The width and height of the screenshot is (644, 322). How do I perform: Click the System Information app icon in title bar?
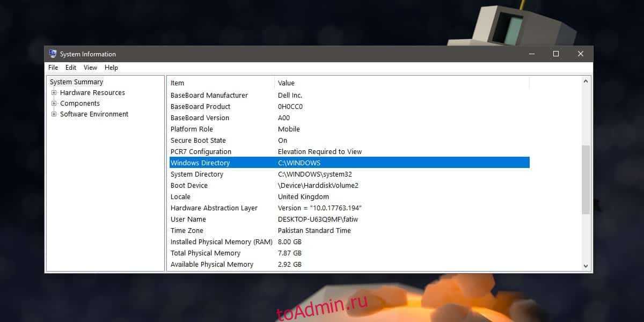(53, 54)
